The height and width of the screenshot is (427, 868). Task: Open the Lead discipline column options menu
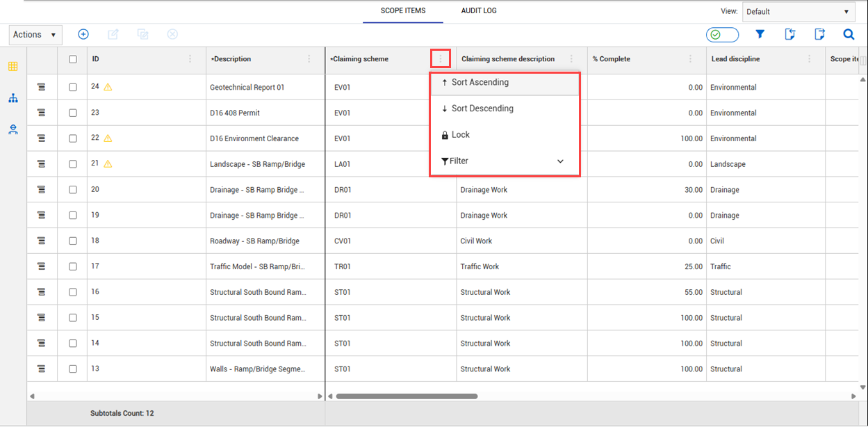[809, 59]
